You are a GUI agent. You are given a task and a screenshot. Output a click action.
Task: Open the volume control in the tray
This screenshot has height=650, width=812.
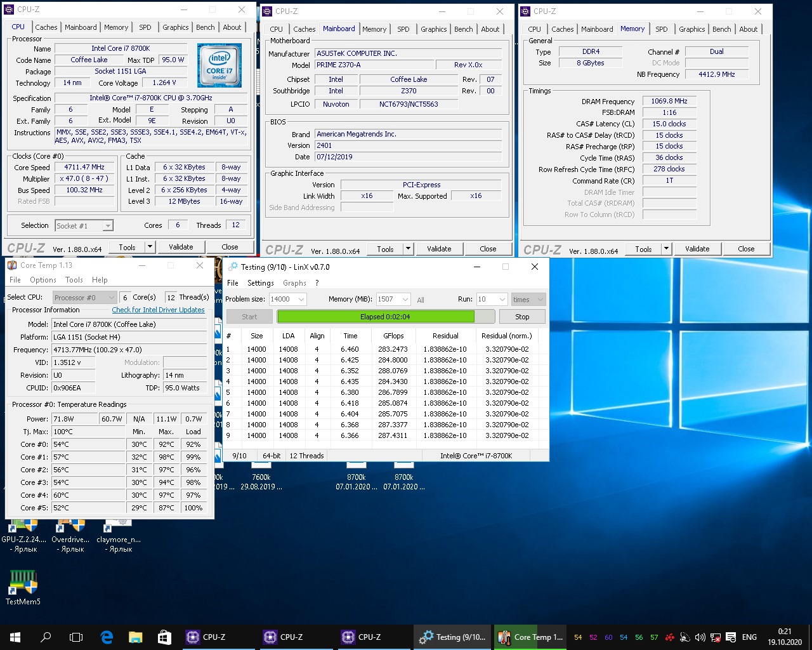[x=700, y=637]
